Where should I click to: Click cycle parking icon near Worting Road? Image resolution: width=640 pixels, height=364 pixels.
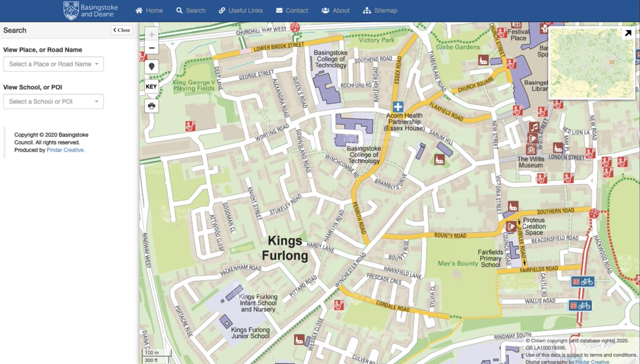190,126
